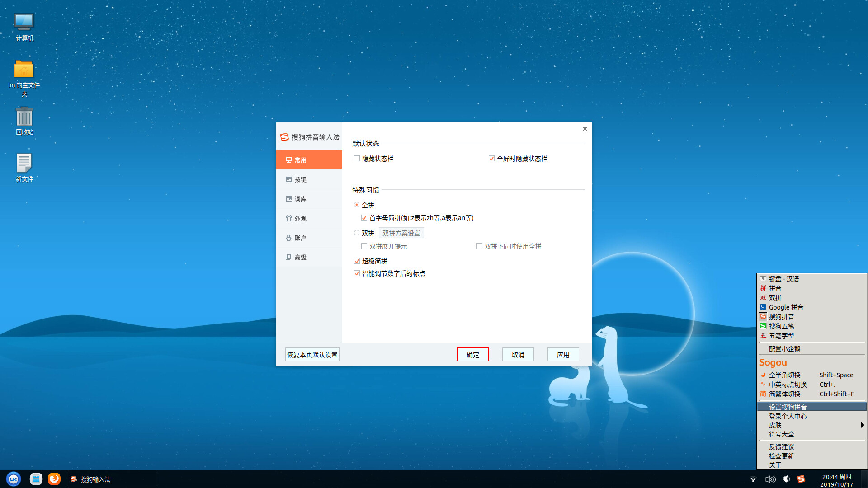Enable the 隐藏状态栏 checkbox
The height and width of the screenshot is (488, 868).
[x=357, y=159]
